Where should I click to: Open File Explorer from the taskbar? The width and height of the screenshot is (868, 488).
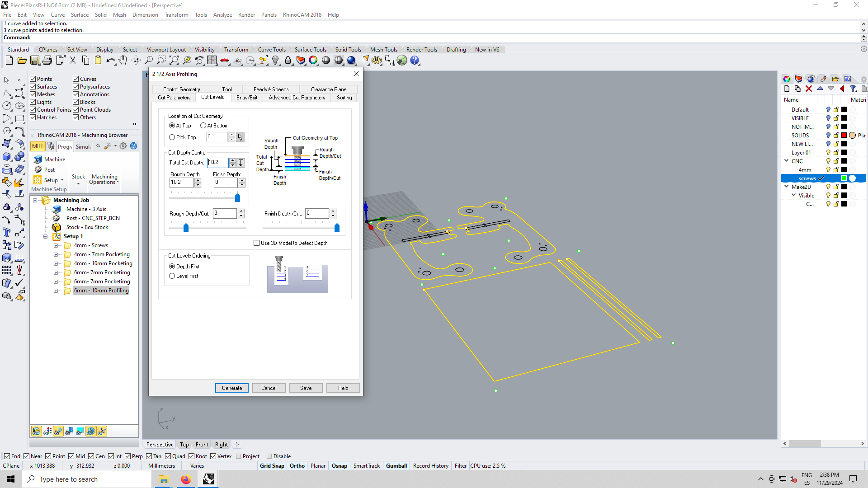pos(164,479)
